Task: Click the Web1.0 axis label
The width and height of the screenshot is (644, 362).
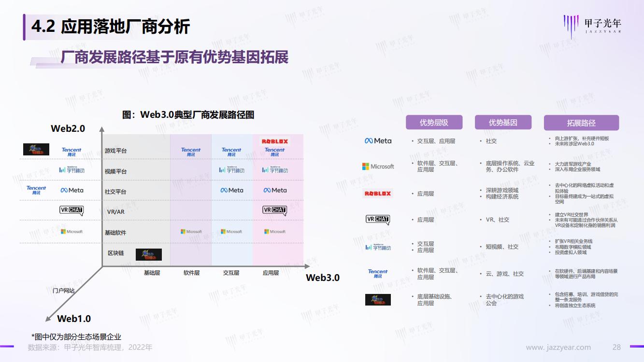Action: coord(74,319)
